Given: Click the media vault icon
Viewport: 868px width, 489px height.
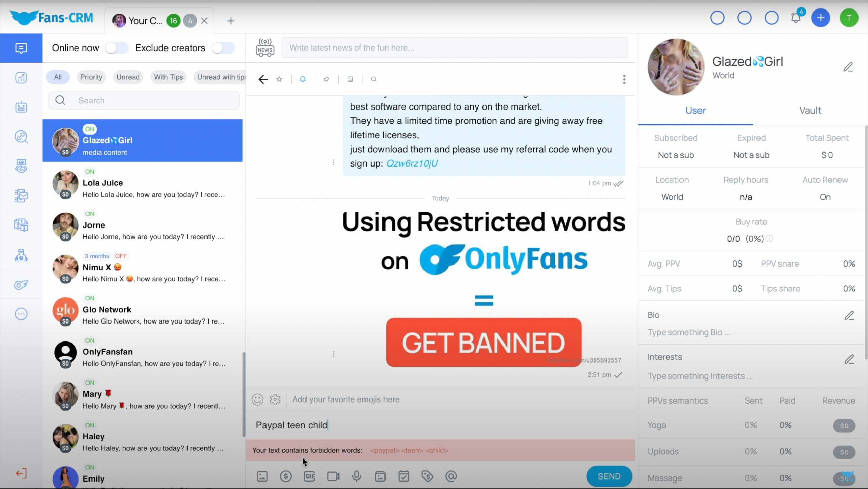Looking at the screenshot, I should (380, 476).
